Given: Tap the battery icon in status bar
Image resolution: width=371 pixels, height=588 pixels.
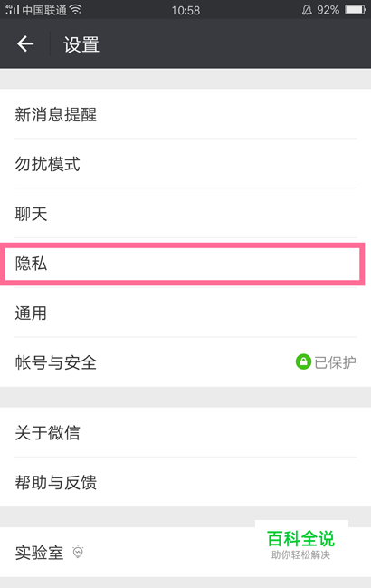Looking at the screenshot, I should click(355, 9).
